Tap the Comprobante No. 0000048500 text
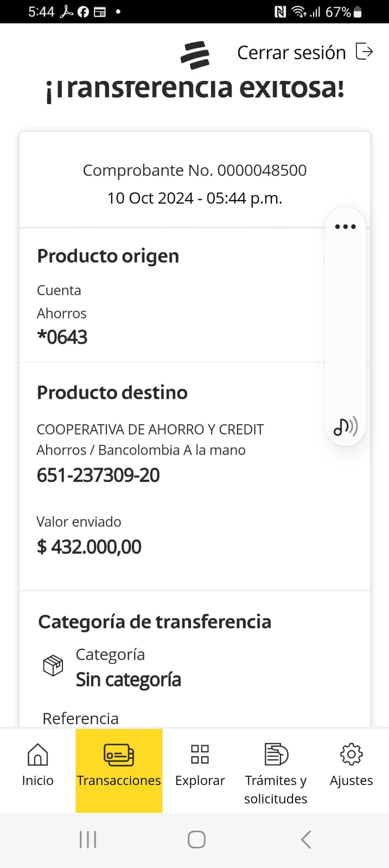This screenshot has width=389, height=868. (194, 170)
